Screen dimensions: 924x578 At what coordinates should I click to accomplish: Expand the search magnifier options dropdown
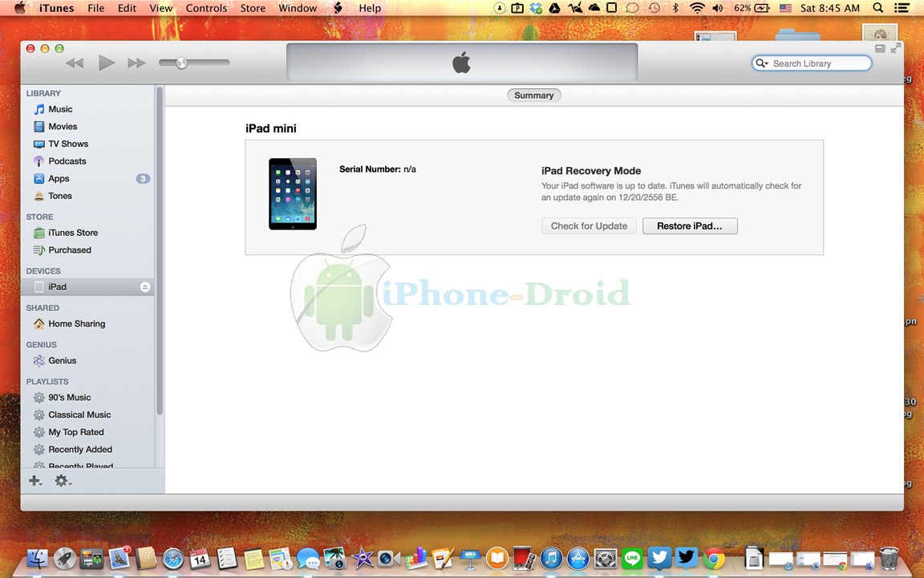click(761, 63)
